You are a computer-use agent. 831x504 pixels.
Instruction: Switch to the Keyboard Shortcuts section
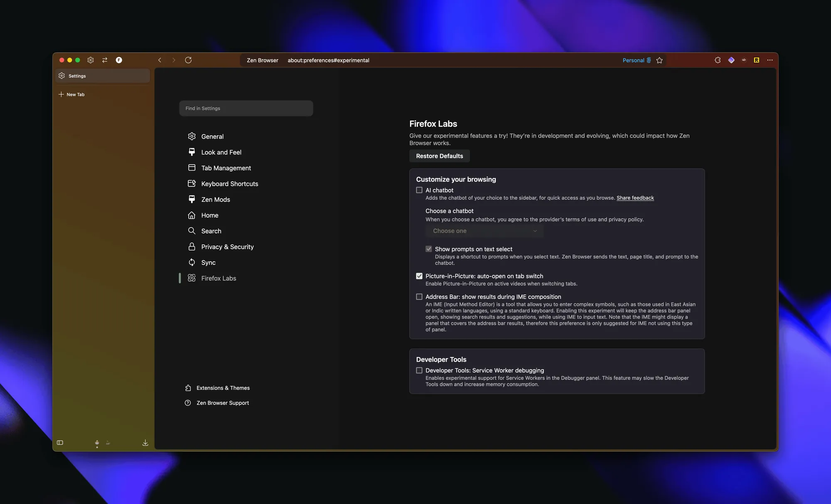pyautogui.click(x=229, y=183)
